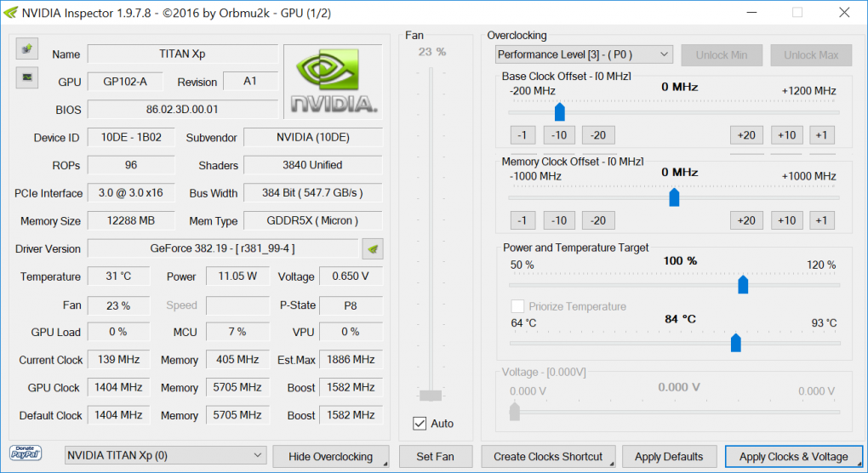
Task: Open the Performance Level [3] - (P0) dropdown
Action: coord(584,54)
